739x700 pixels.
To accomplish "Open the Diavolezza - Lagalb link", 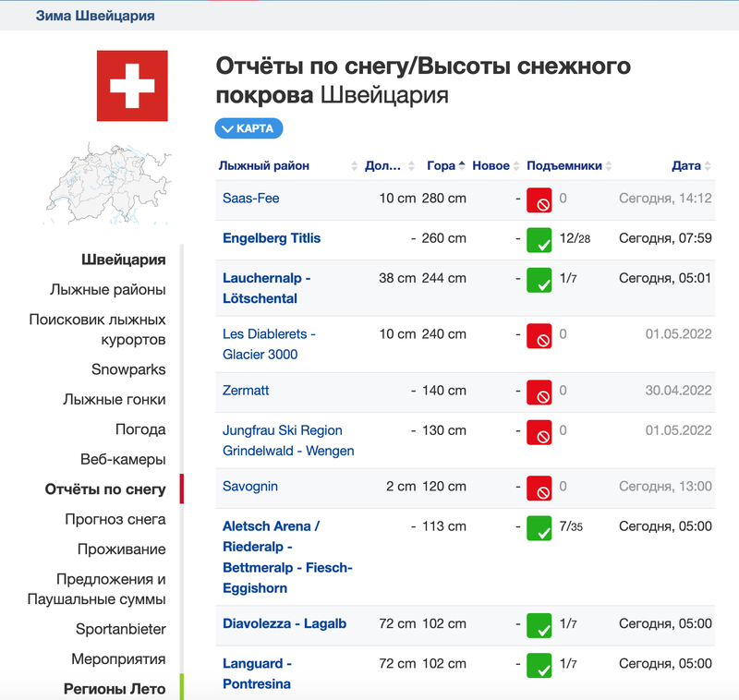I will (285, 623).
